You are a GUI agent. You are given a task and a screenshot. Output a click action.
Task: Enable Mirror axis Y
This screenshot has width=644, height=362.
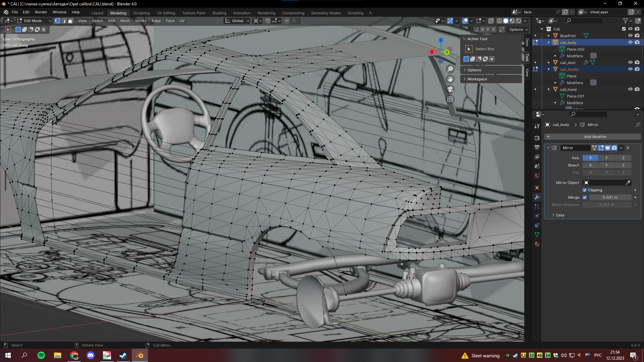tap(606, 158)
